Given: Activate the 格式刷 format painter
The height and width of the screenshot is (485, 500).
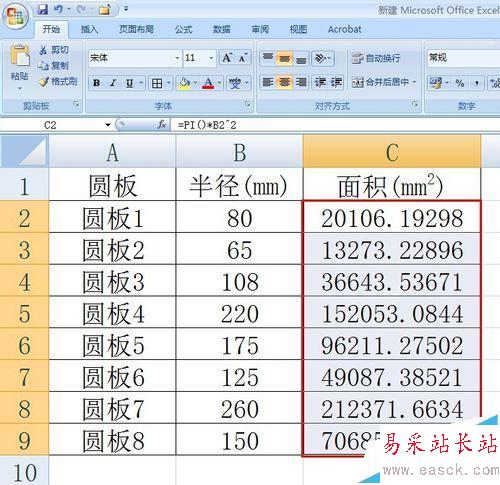Looking at the screenshot, I should [x=58, y=81].
